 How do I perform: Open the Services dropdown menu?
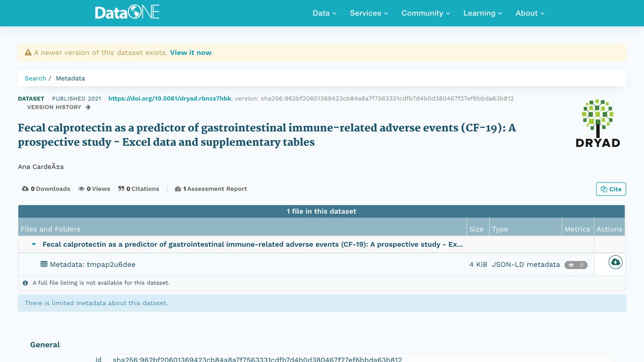point(369,13)
